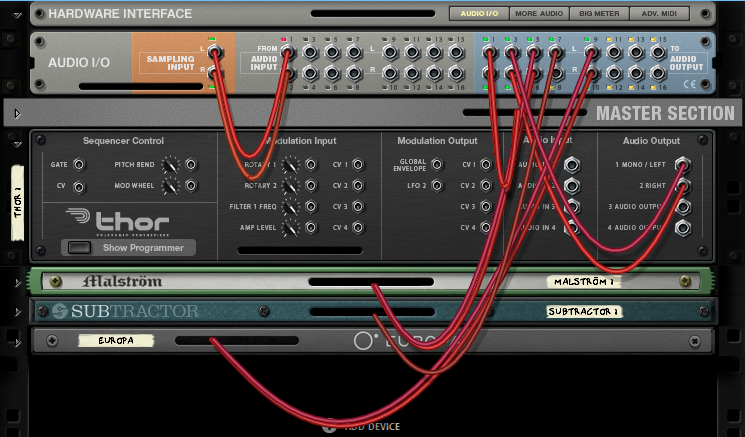Click the Sampling Input L jack
Screen dimensions: 745x437
pos(215,52)
